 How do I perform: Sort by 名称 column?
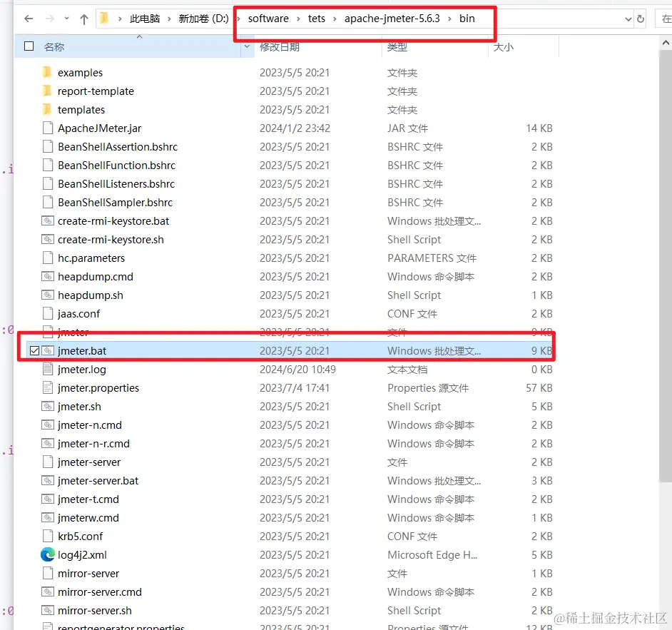pos(54,46)
